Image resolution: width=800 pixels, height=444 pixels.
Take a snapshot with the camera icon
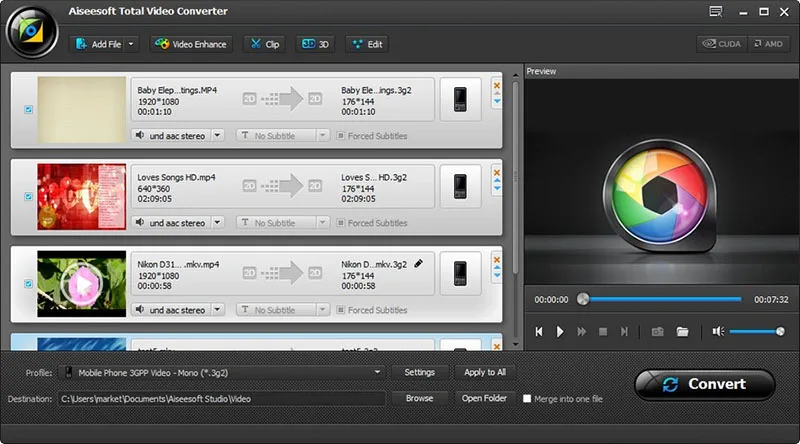[x=658, y=332]
